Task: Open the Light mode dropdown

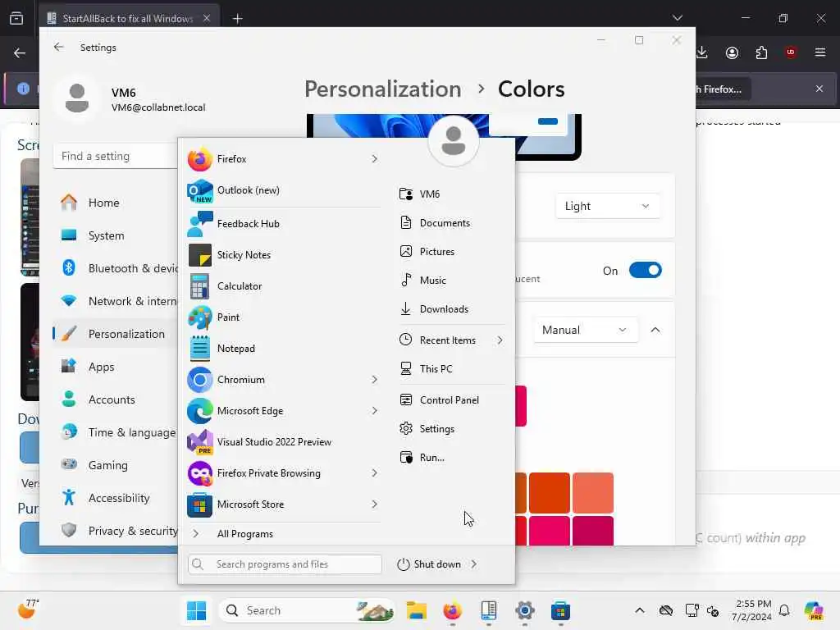Action: click(607, 206)
